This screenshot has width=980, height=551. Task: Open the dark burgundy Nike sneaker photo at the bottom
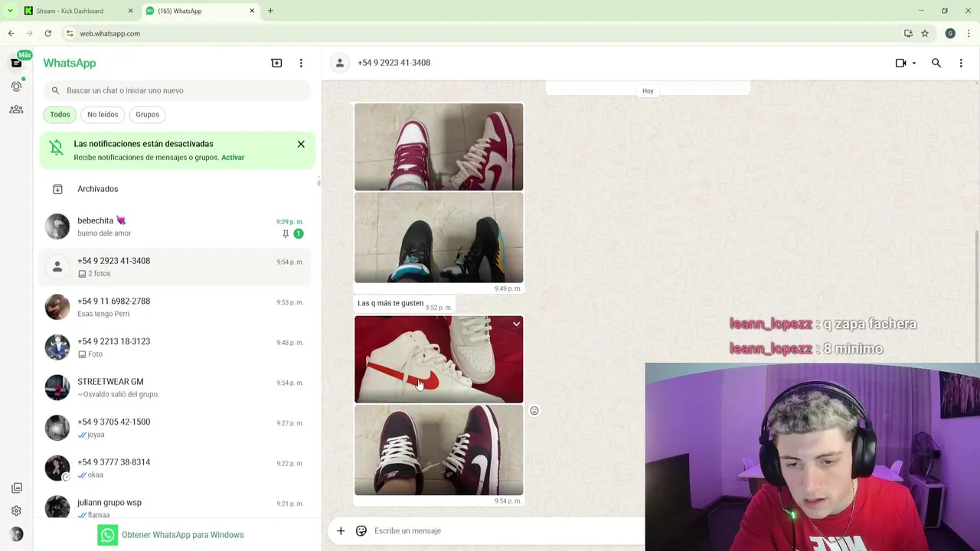click(x=439, y=450)
